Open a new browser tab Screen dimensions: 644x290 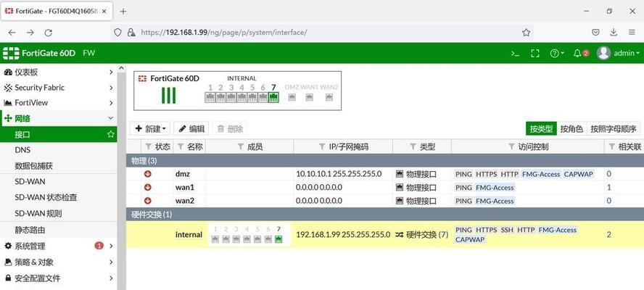123,12
